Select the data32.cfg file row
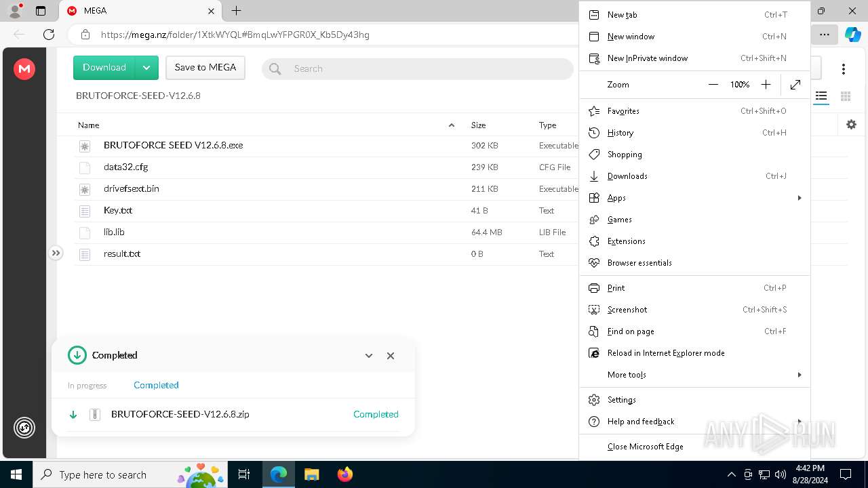 tap(326, 167)
